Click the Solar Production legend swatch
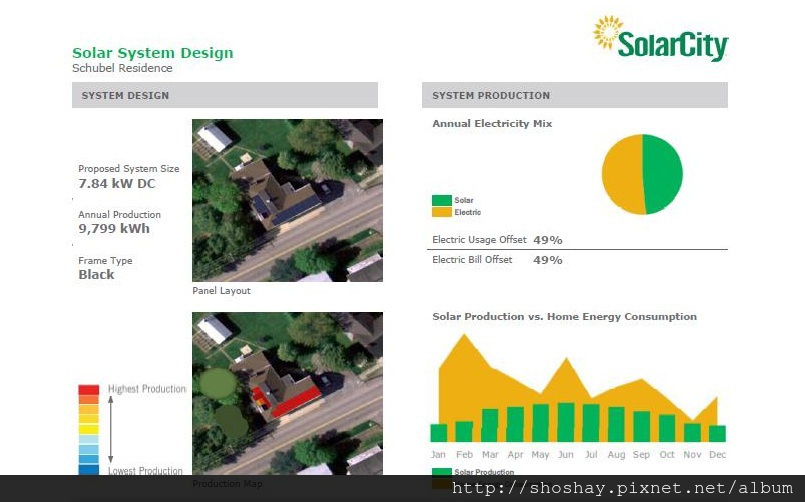Viewport: 805px width, 502px height. [442, 472]
